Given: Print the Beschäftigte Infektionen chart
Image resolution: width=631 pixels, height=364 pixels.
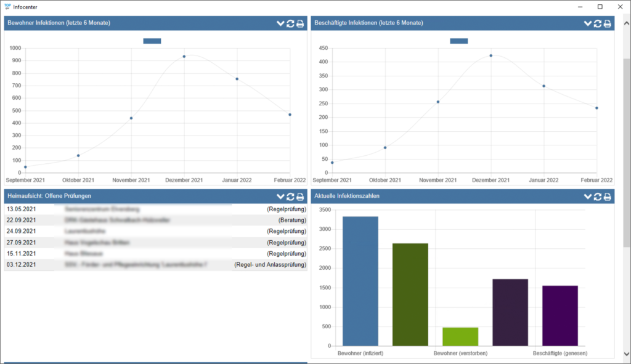Looking at the screenshot, I should pos(607,23).
